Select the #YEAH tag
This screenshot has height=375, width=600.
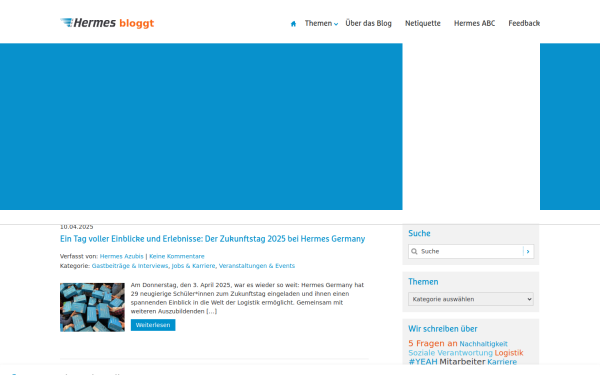[423, 362]
